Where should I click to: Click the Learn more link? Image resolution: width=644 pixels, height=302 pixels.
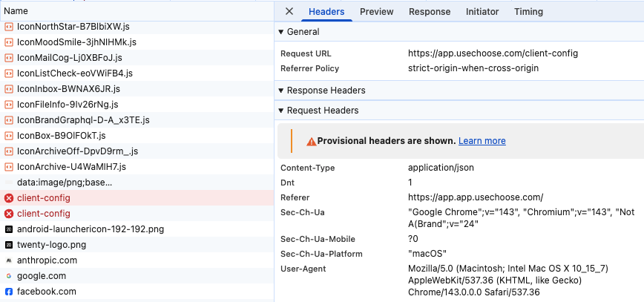482,141
